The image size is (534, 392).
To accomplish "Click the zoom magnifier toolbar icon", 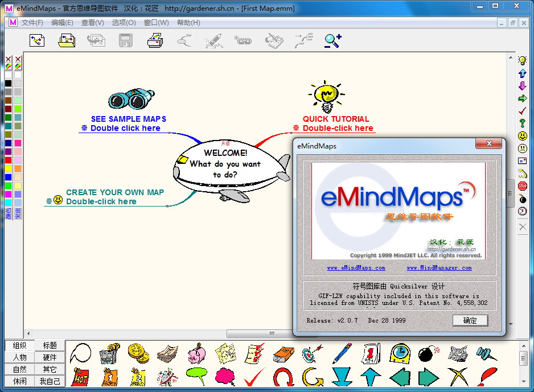I will click(332, 40).
